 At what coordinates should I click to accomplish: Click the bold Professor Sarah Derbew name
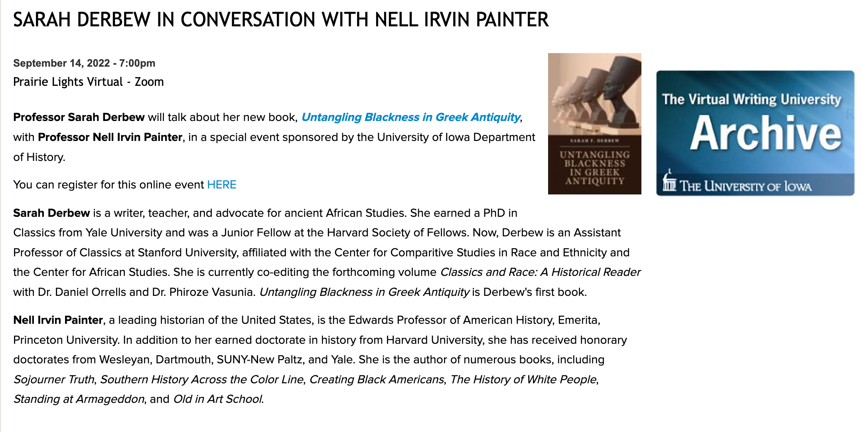click(79, 117)
